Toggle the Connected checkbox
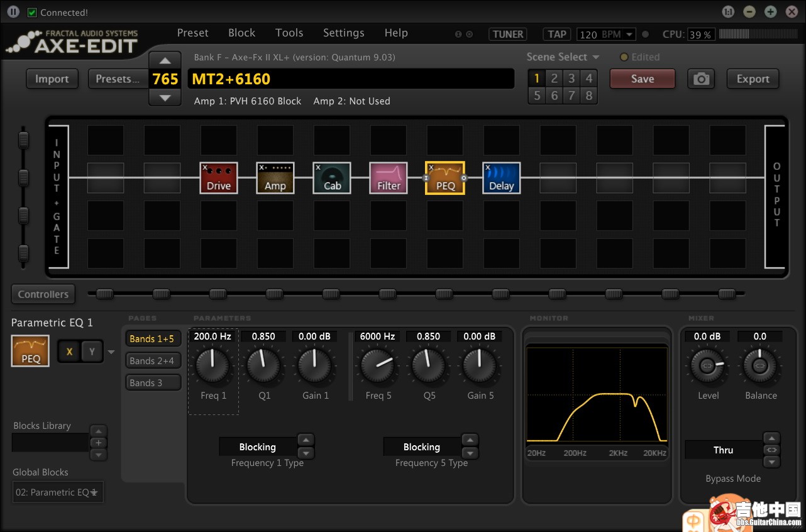 point(32,13)
